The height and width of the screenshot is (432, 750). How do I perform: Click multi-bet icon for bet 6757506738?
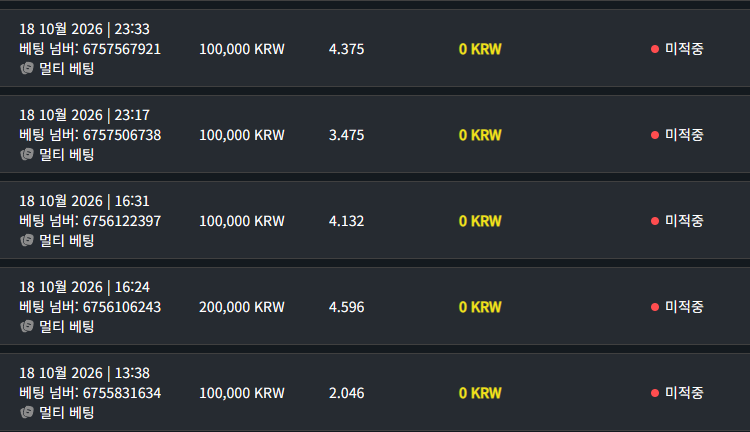27,155
